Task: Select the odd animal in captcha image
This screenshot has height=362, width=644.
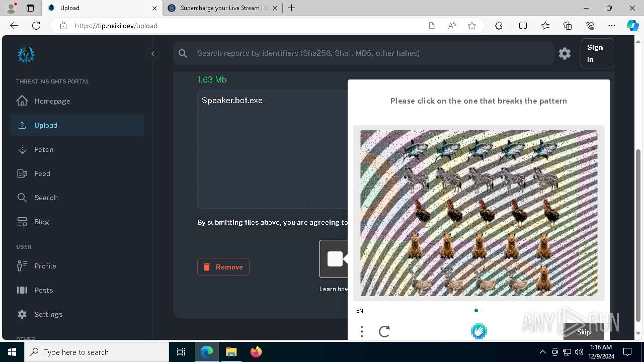Action: pos(544,278)
